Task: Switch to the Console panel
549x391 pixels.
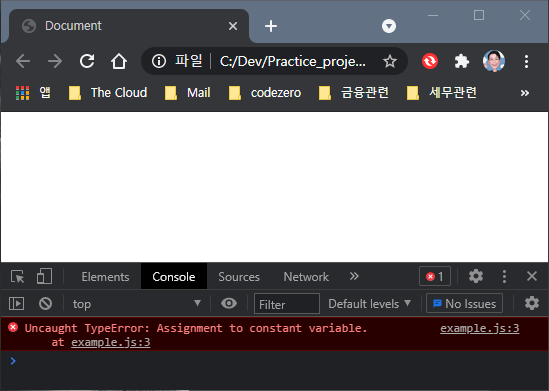Action: pyautogui.click(x=174, y=277)
